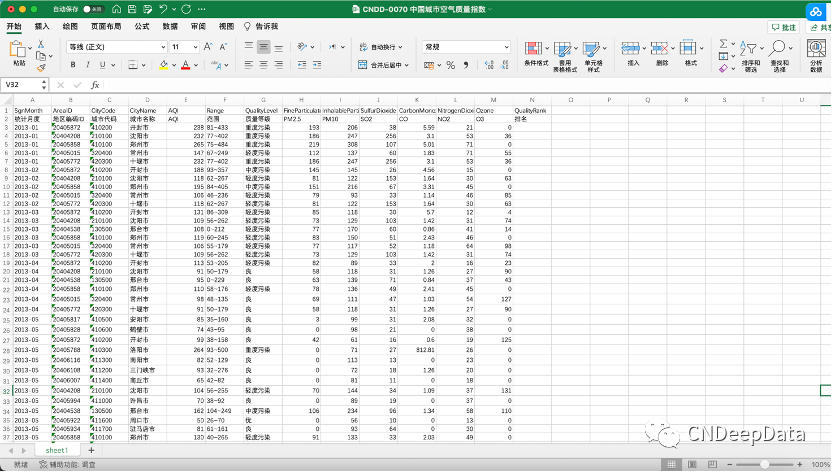Screen dimensions: 832x472
Task: Click the 告诉我 search help box
Action: pos(261,27)
